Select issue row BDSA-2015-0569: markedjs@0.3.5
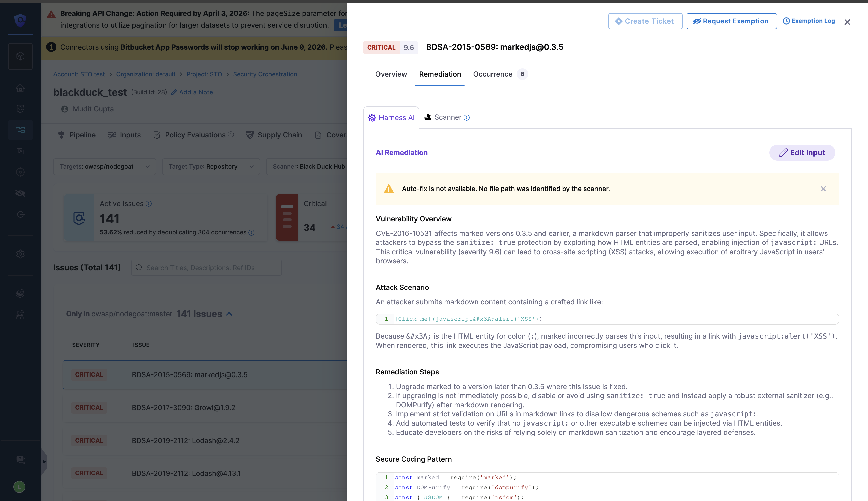 (205, 375)
